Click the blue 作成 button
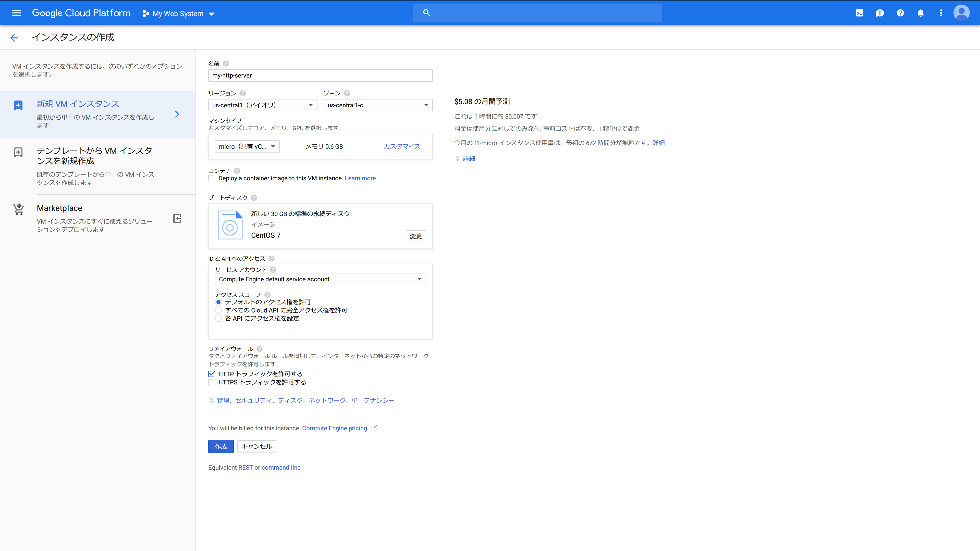The image size is (980, 551). (221, 446)
